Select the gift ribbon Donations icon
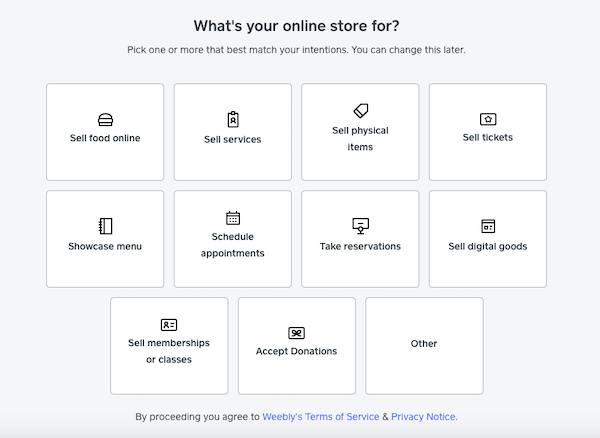 297,333
